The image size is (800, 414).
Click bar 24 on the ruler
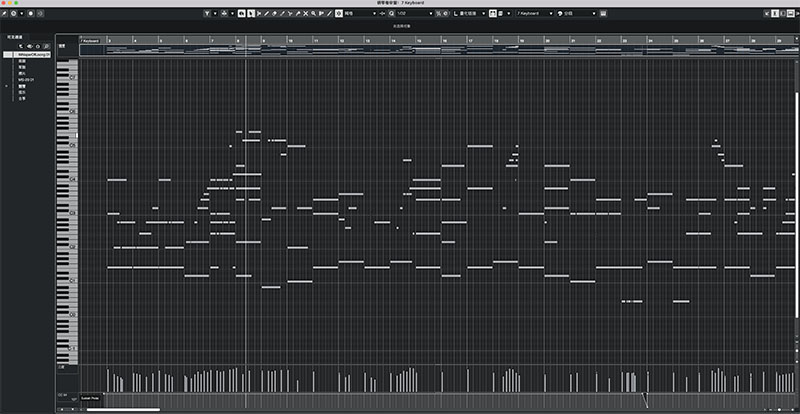click(651, 40)
